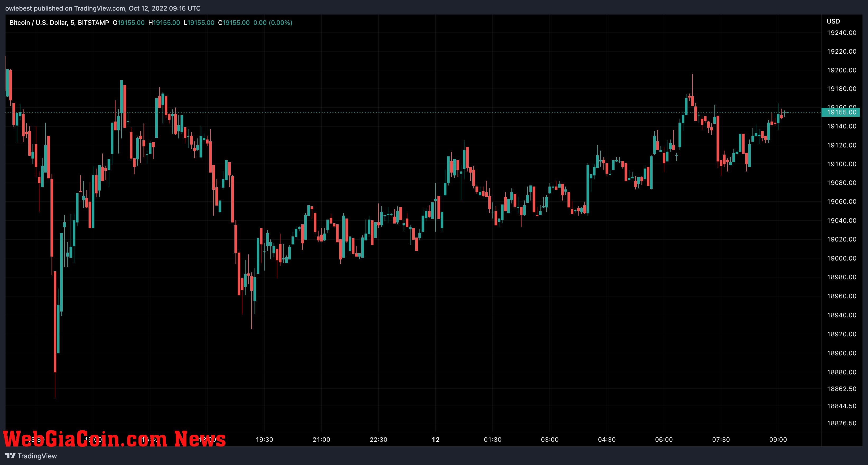Click the 19240.00 price axis label
Image resolution: width=868 pixels, height=465 pixels.
click(x=841, y=33)
